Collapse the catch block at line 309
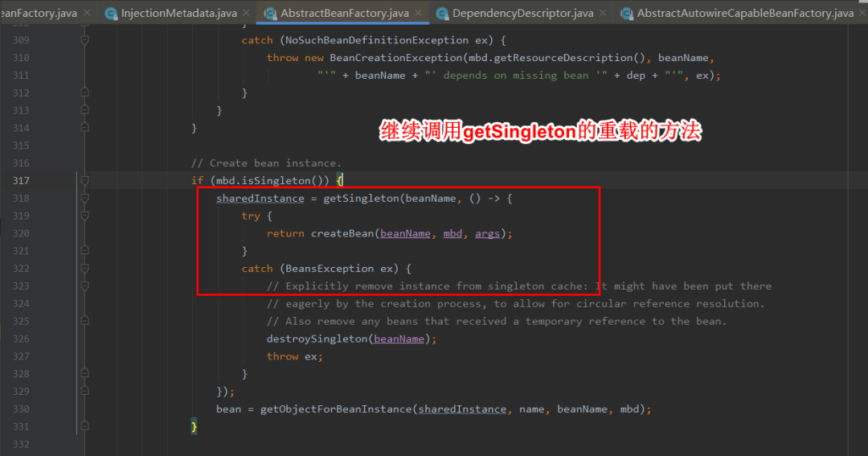Viewport: 868px width, 456px height. coord(84,40)
